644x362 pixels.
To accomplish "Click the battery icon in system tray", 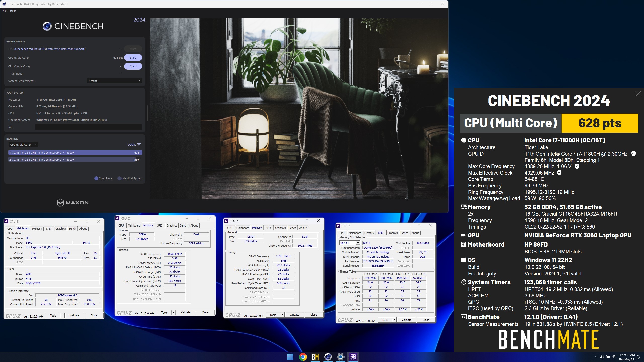I will [608, 357].
